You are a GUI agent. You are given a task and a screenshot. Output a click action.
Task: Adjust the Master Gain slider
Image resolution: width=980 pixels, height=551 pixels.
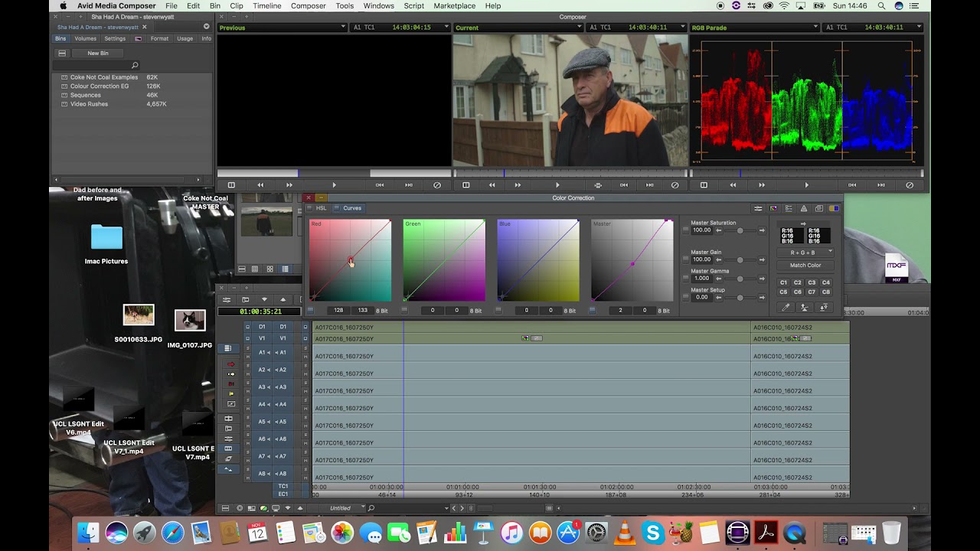pyautogui.click(x=740, y=260)
